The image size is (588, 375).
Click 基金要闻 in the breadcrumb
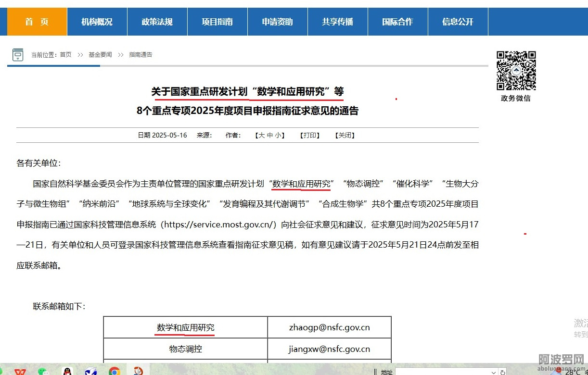click(100, 55)
